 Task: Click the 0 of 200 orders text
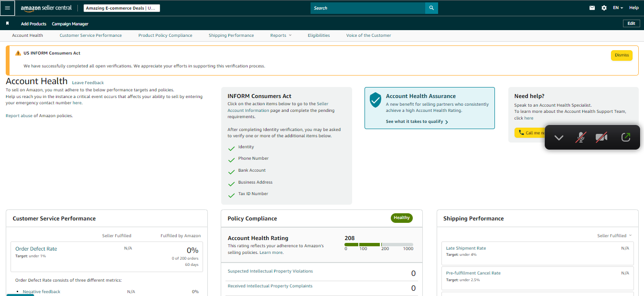185,259
